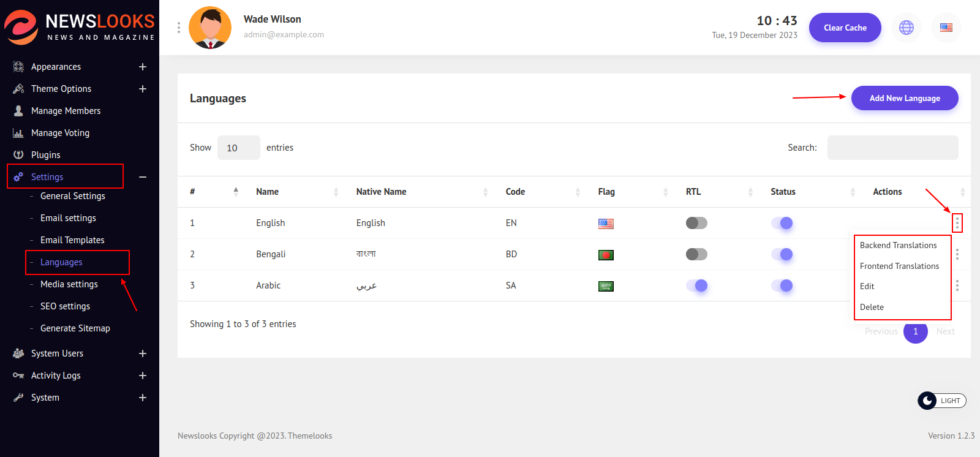Open the actions menu for Arabic row
Image resolution: width=980 pixels, height=457 pixels.
point(957,285)
